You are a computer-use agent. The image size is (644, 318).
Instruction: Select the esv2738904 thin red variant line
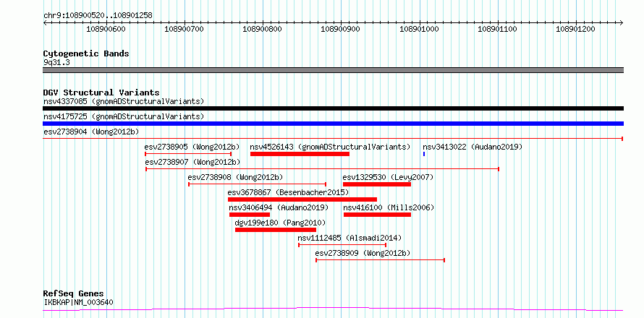pyautogui.click(x=333, y=139)
